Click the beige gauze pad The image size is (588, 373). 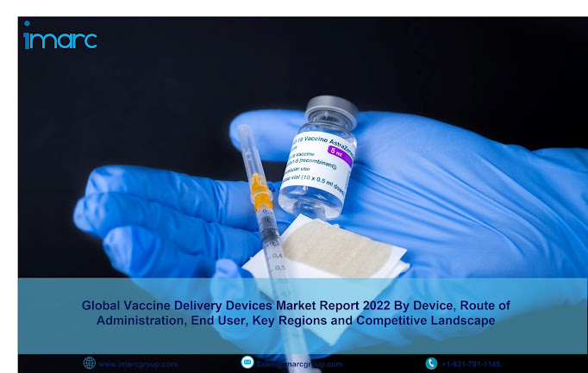pos(338,249)
